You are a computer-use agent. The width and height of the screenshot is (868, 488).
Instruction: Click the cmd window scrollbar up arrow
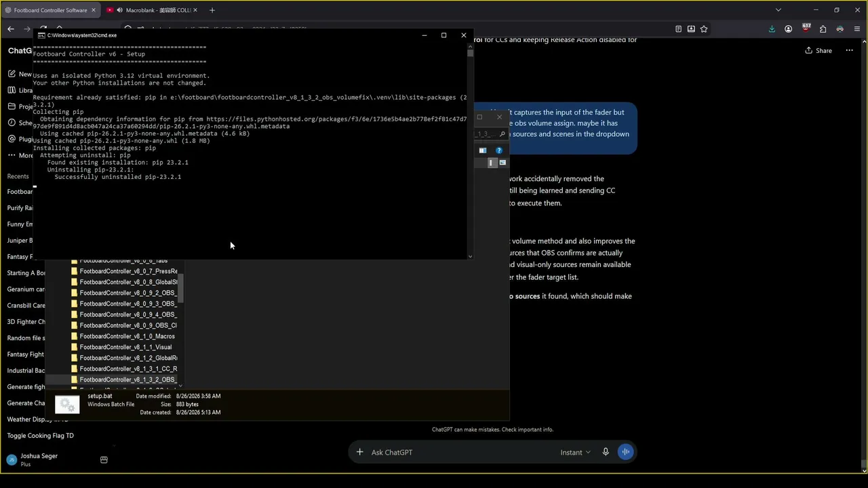pyautogui.click(x=470, y=47)
